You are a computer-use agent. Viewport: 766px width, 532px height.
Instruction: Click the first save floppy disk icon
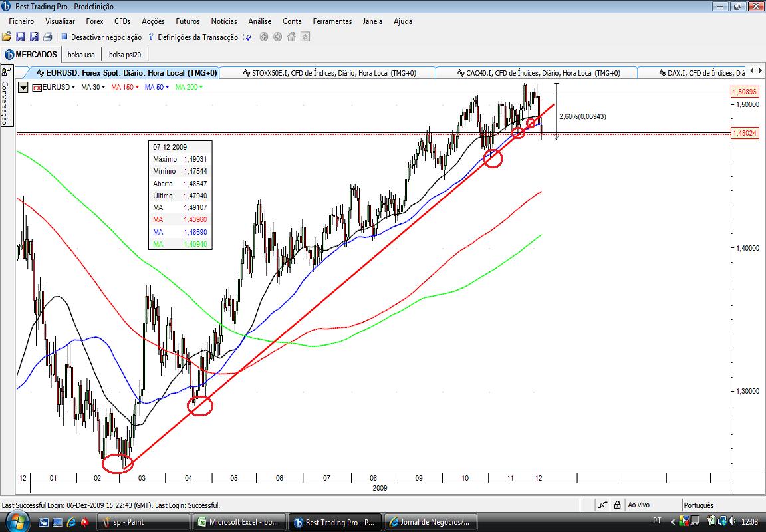20,37
